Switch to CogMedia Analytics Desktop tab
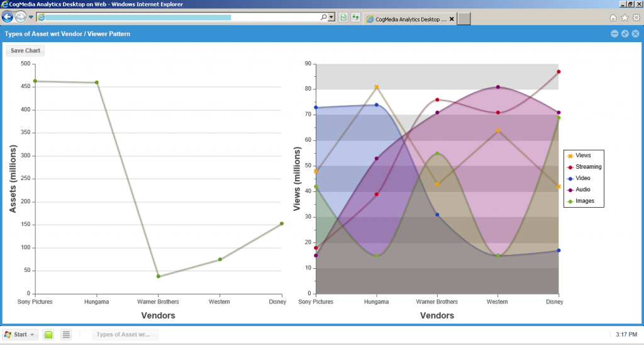 (x=406, y=19)
